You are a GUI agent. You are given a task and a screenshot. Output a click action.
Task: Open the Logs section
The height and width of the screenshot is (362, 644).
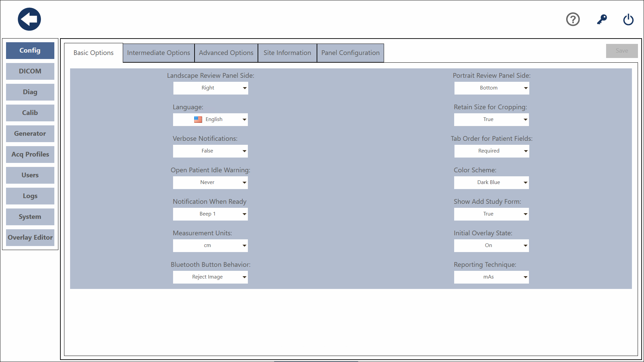(30, 196)
